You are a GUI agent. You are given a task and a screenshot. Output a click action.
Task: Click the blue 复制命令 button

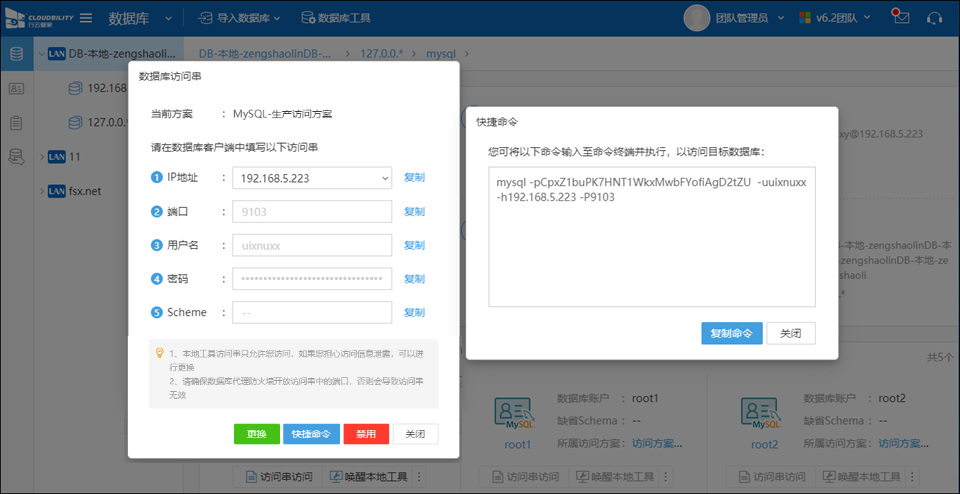[732, 333]
